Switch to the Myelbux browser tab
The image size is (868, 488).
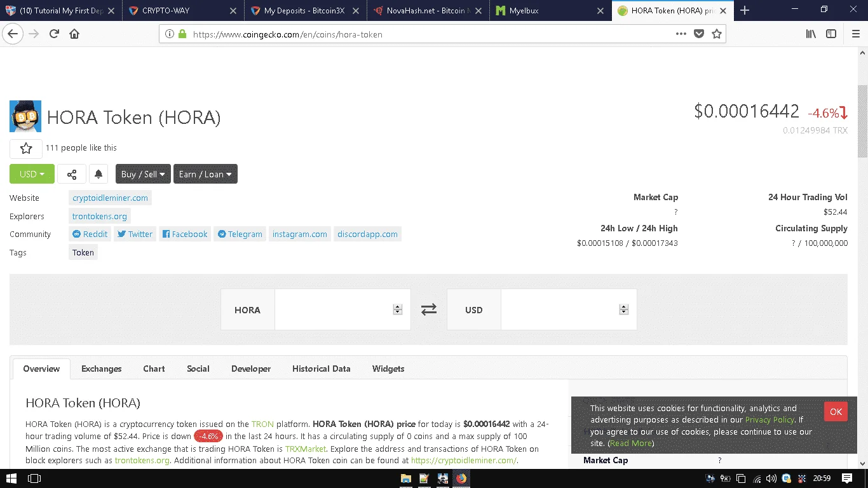click(549, 11)
